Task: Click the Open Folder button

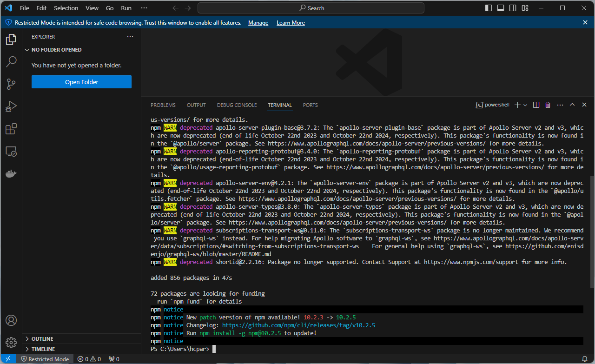Action: coord(81,82)
